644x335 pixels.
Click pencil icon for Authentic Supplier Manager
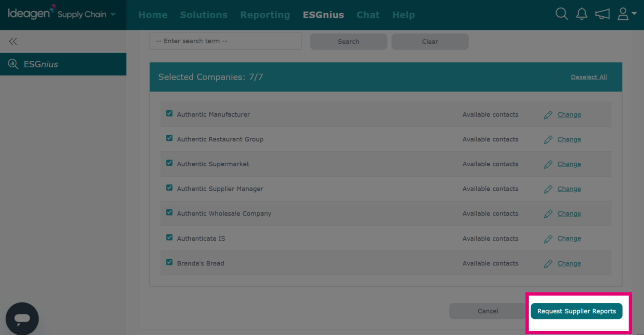(x=548, y=189)
